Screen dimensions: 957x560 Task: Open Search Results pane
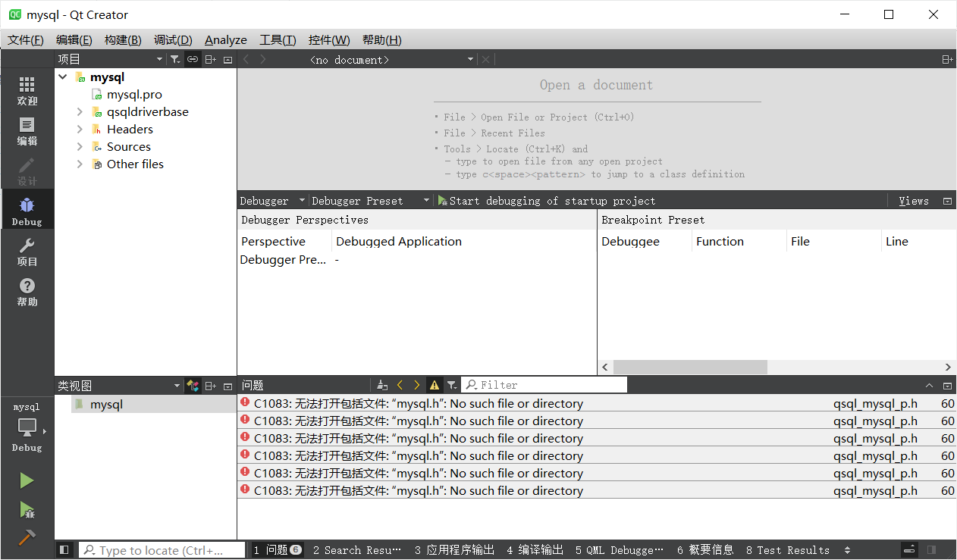pyautogui.click(x=357, y=550)
